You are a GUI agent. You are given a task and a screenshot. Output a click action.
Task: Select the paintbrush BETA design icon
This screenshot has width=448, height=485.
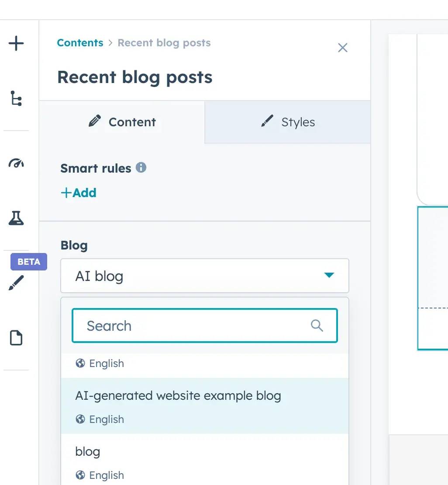tap(16, 283)
